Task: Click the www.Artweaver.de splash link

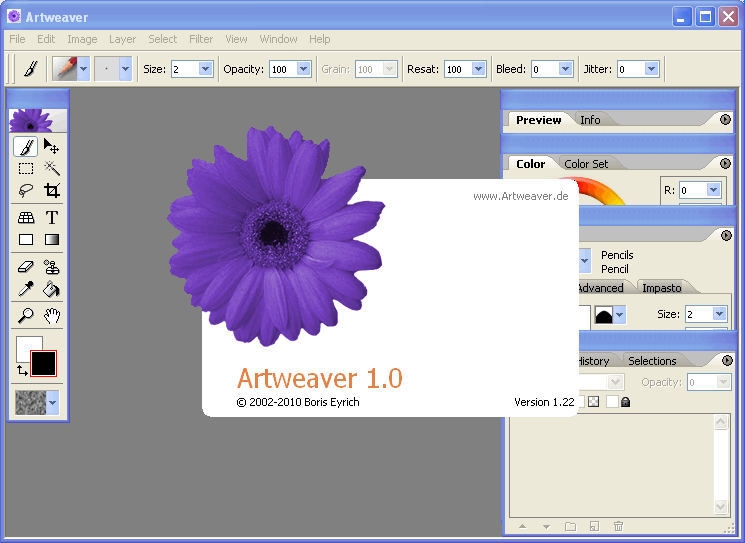Action: (x=521, y=196)
